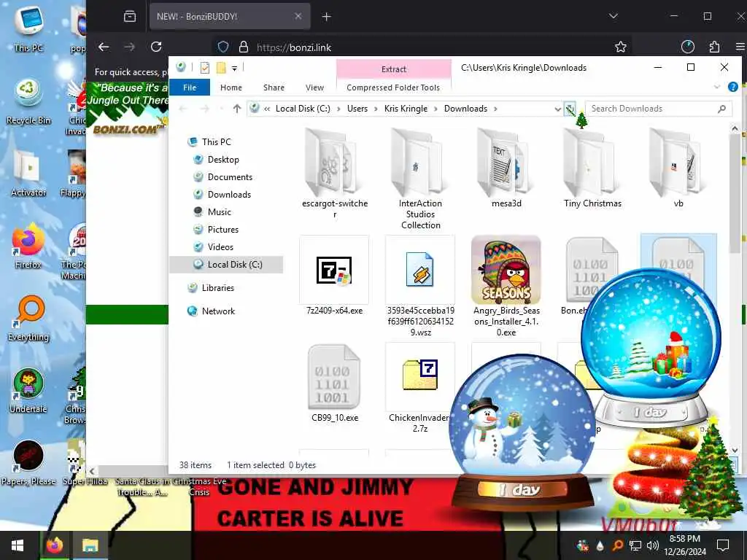Image resolution: width=747 pixels, height=560 pixels.
Task: Select Local Disk (C:) in navigation pane
Action: (226, 265)
